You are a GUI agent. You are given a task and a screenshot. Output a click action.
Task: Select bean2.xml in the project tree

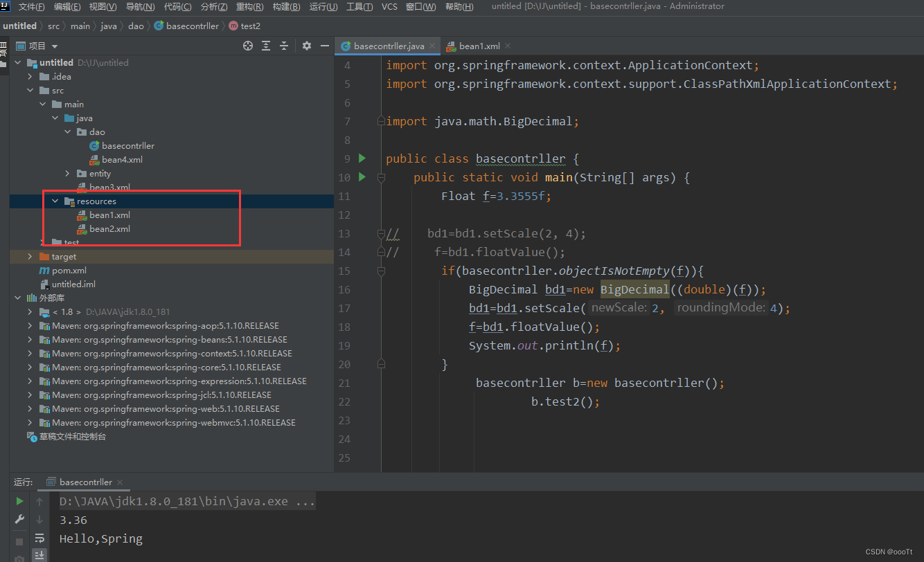point(109,229)
